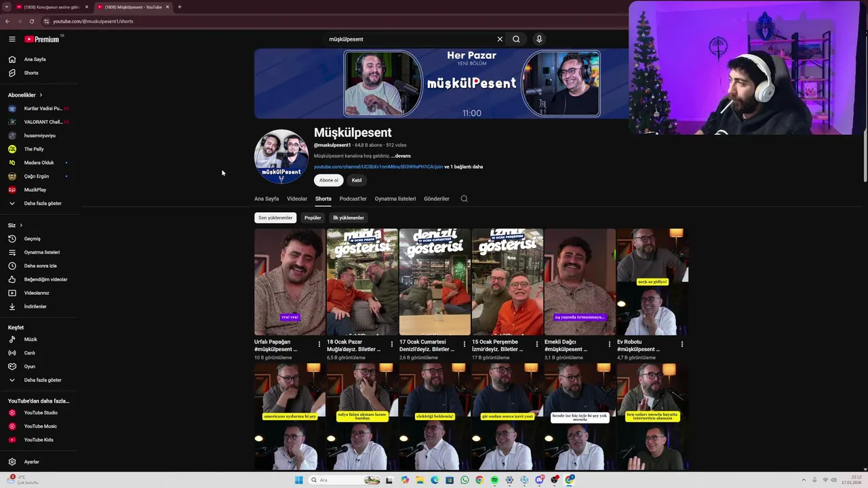
Task: Open Beğendiğim videolar in sidebar
Action: point(39,279)
